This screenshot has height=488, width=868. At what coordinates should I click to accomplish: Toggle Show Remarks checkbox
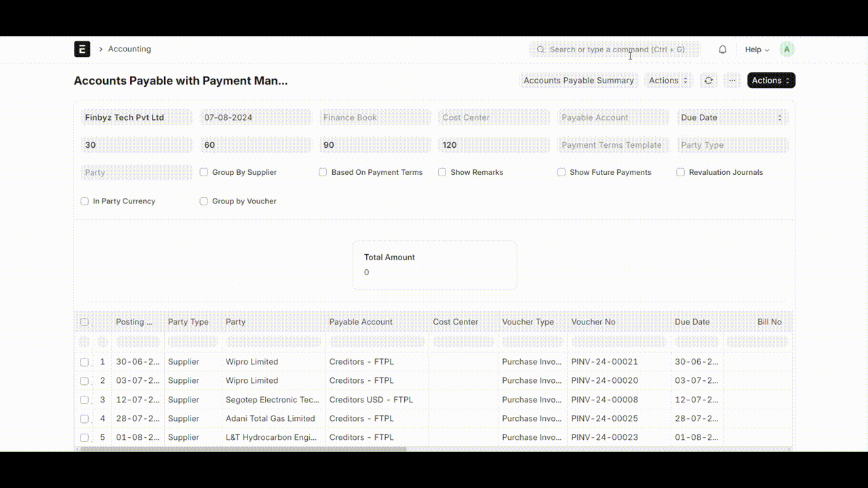(x=442, y=172)
